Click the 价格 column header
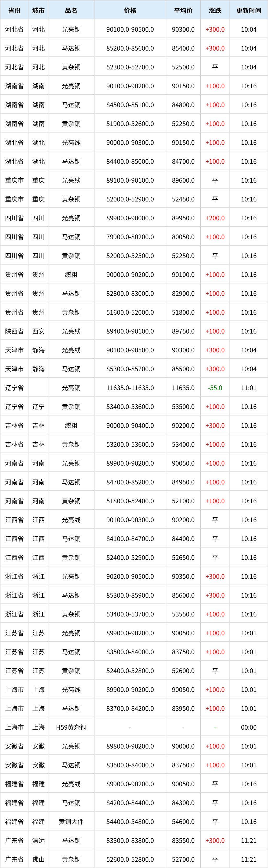 [x=130, y=10]
